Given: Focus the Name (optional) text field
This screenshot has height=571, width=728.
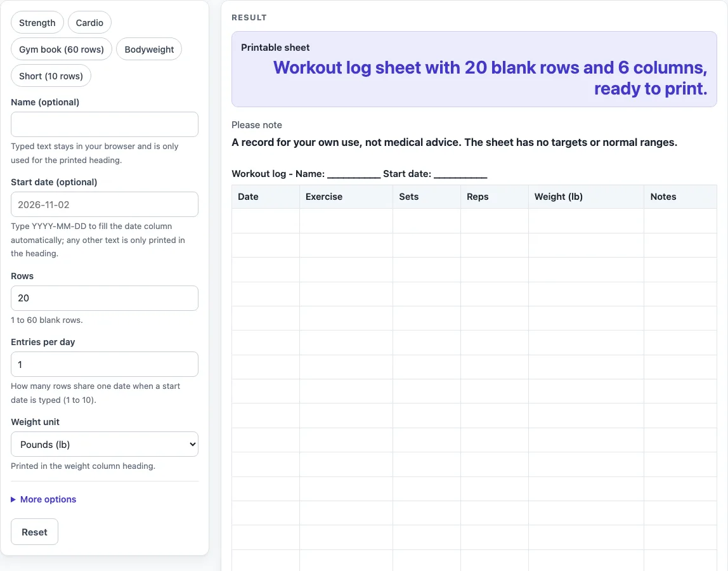Looking at the screenshot, I should (x=105, y=124).
